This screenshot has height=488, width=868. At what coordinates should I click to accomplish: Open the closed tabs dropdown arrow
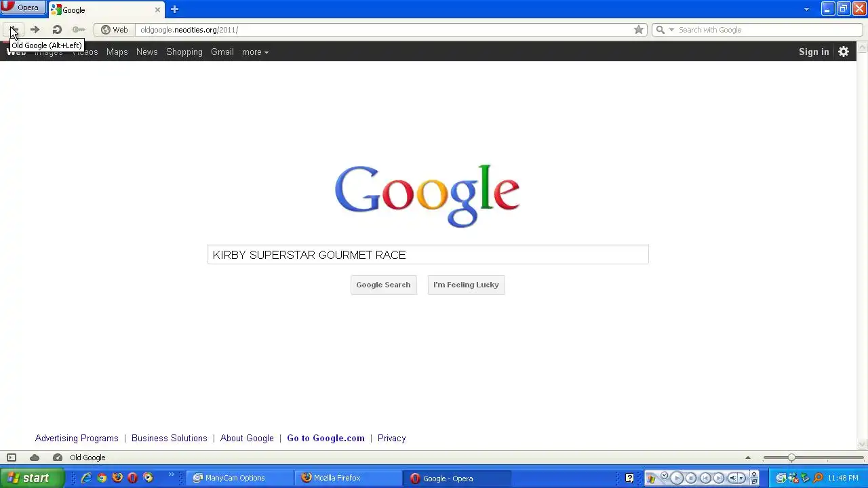(806, 9)
